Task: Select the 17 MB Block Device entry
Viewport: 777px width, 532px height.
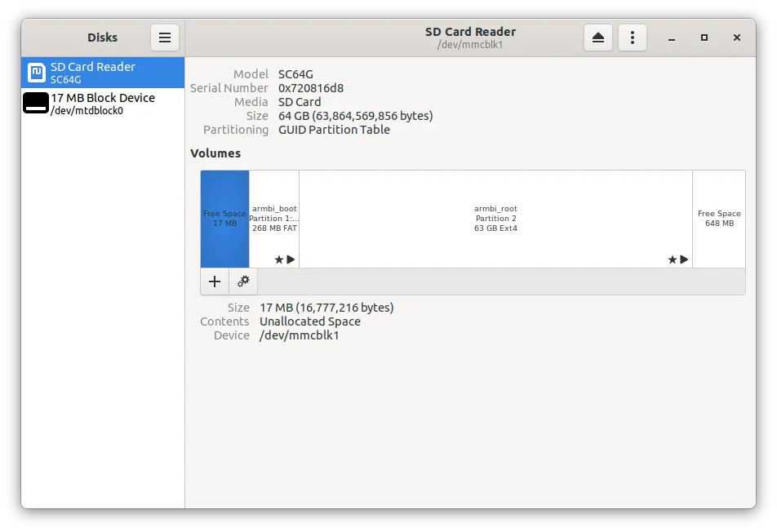Action: [x=102, y=104]
